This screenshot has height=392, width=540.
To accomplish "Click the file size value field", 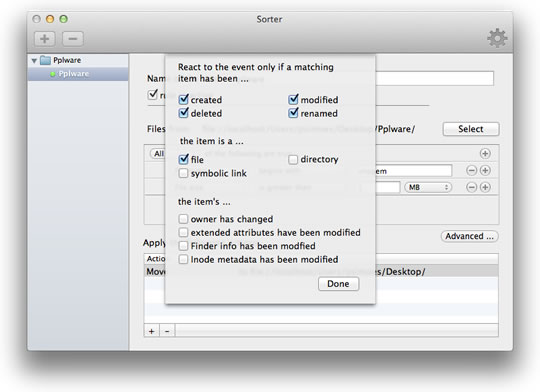I will [x=387, y=187].
